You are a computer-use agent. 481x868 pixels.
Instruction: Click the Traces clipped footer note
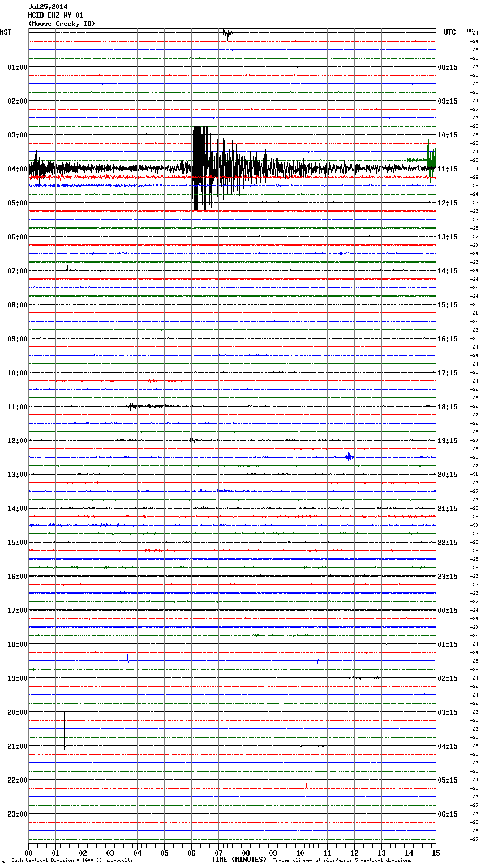(x=342, y=861)
